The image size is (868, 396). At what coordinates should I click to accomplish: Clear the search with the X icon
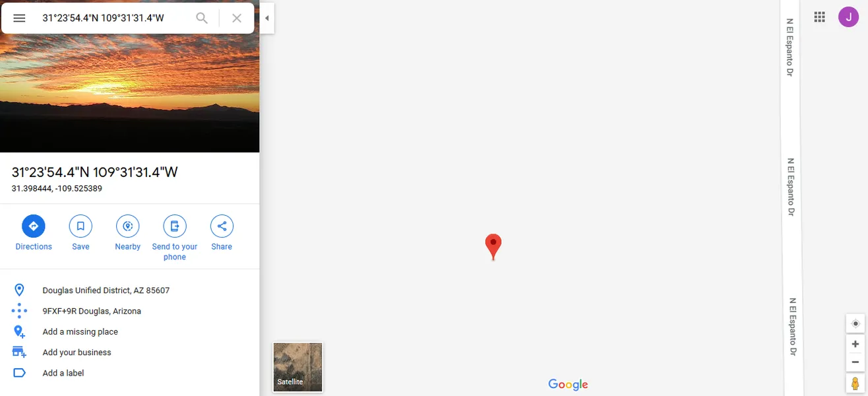pos(237,18)
